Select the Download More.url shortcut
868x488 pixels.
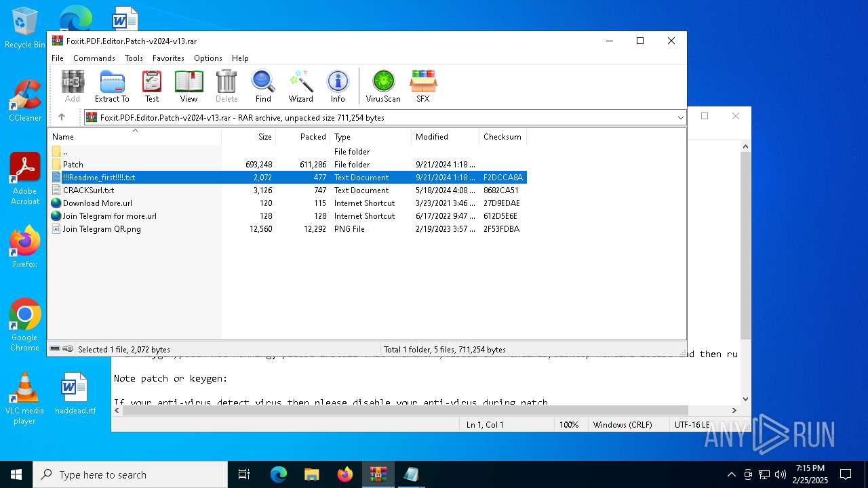[x=288, y=203]
